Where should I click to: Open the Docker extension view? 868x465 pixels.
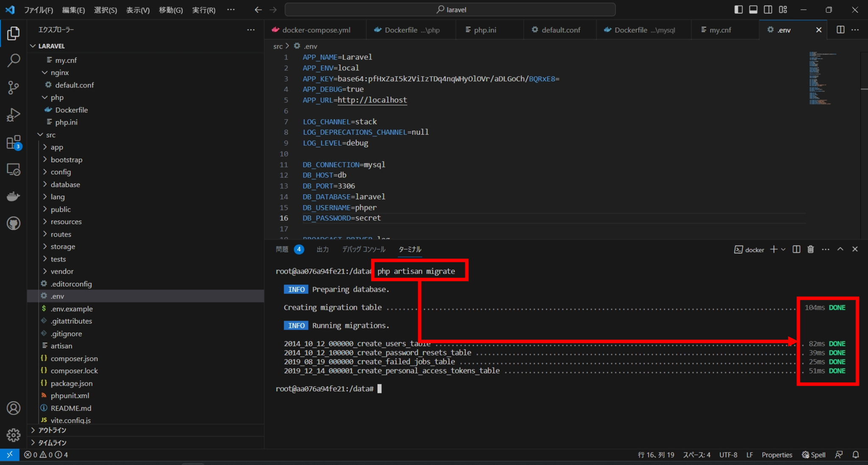click(x=13, y=196)
